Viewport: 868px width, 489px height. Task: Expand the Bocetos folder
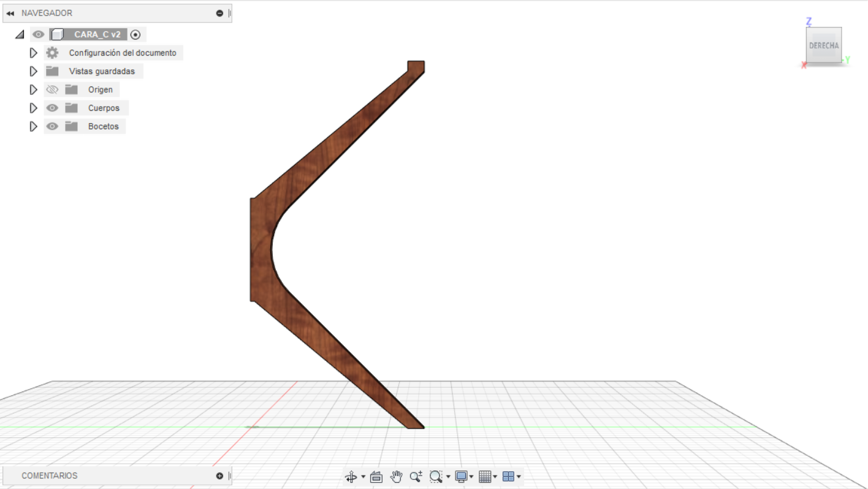coord(34,126)
